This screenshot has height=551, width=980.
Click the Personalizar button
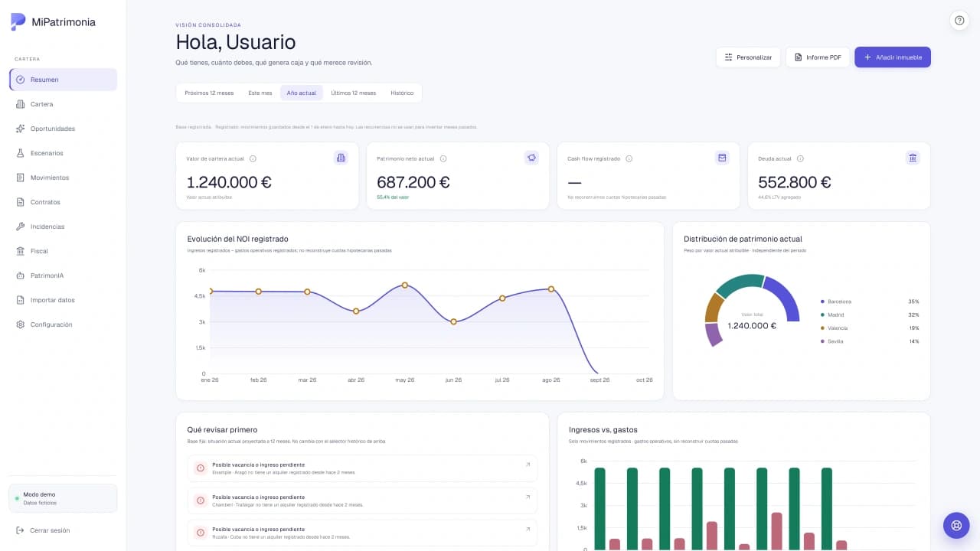click(748, 57)
